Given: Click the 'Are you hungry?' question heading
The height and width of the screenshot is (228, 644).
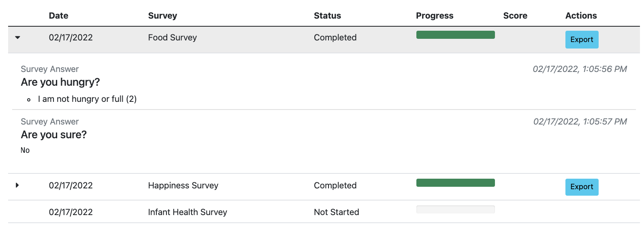Looking at the screenshot, I should pos(60,82).
